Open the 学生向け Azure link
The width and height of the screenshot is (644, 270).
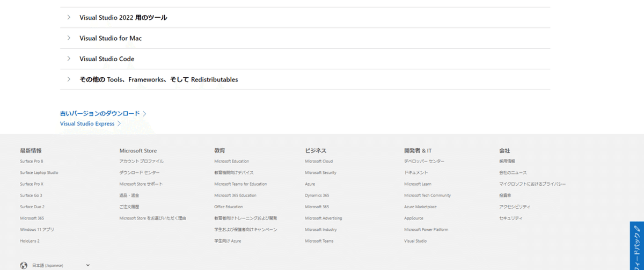[228, 241]
